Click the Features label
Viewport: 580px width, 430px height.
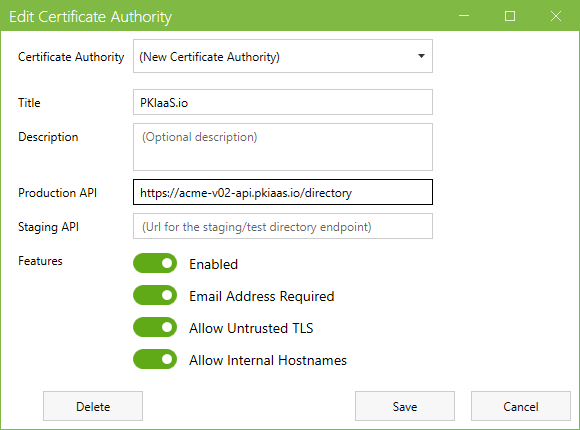coord(40,261)
